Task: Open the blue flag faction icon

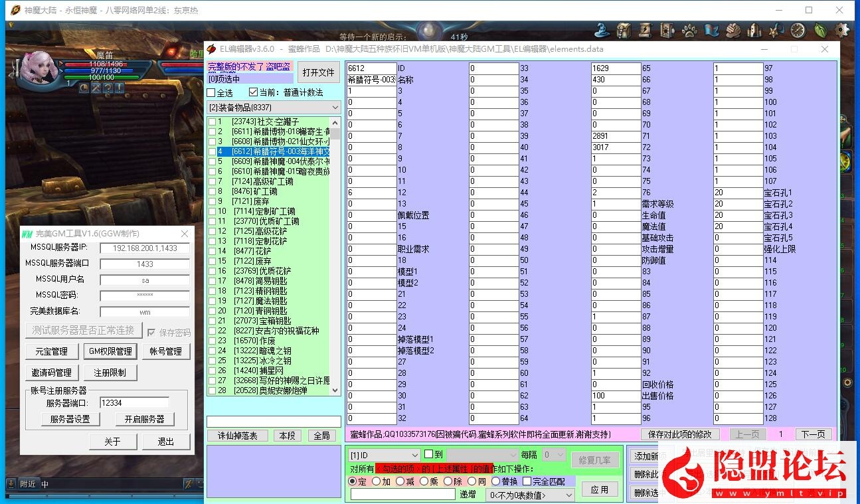Action: click(x=713, y=31)
